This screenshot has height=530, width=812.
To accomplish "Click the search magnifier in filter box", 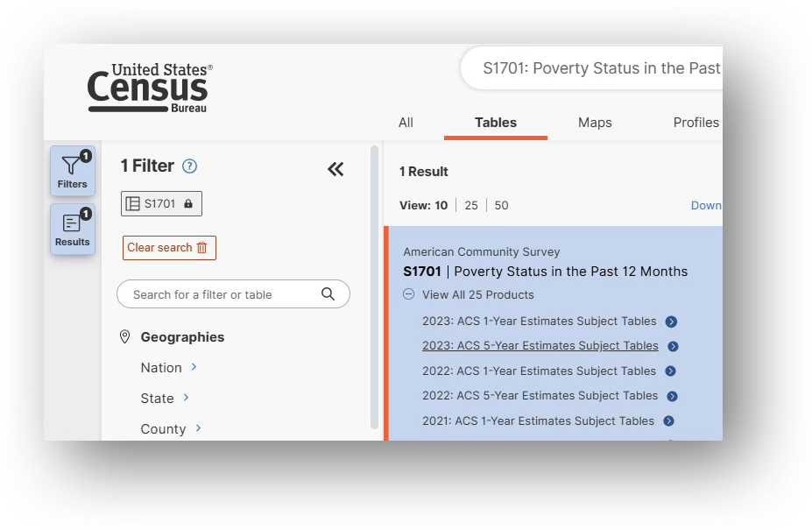I will click(x=328, y=294).
